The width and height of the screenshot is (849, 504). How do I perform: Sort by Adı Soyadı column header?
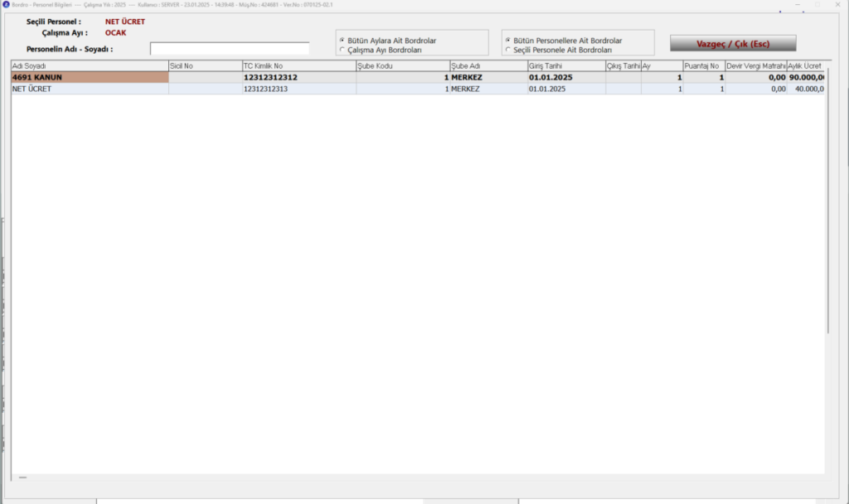click(x=90, y=66)
